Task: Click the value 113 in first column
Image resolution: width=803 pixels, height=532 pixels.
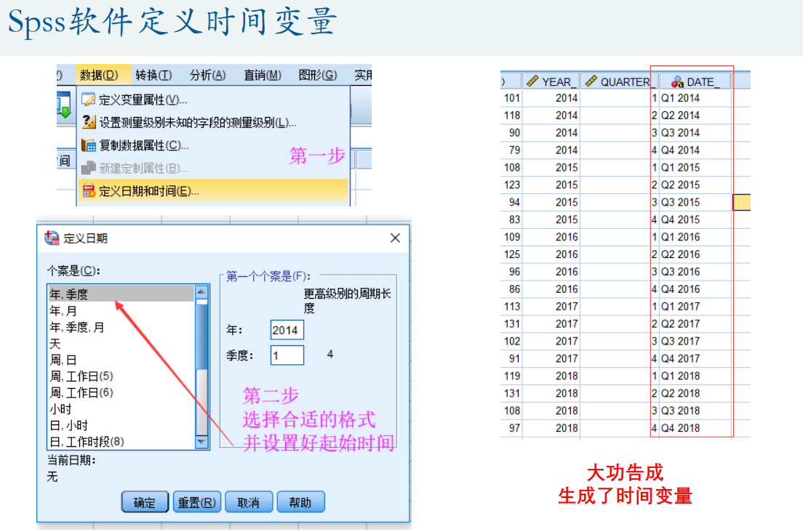Action: coord(511,307)
